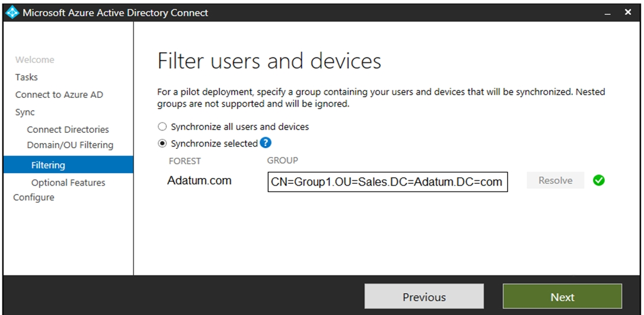The width and height of the screenshot is (644, 315).
Task: Click the Filter users and devices heading
Action: (x=269, y=61)
